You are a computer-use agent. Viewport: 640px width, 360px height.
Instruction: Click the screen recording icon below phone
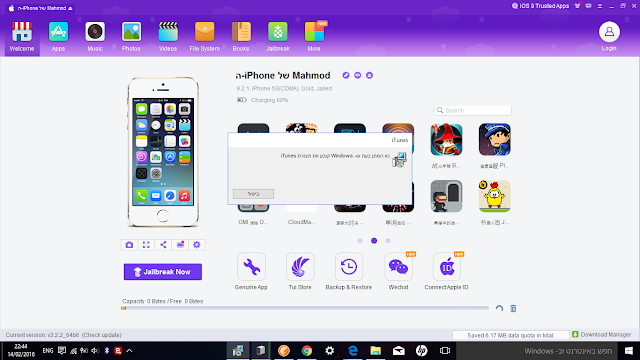[x=180, y=244]
